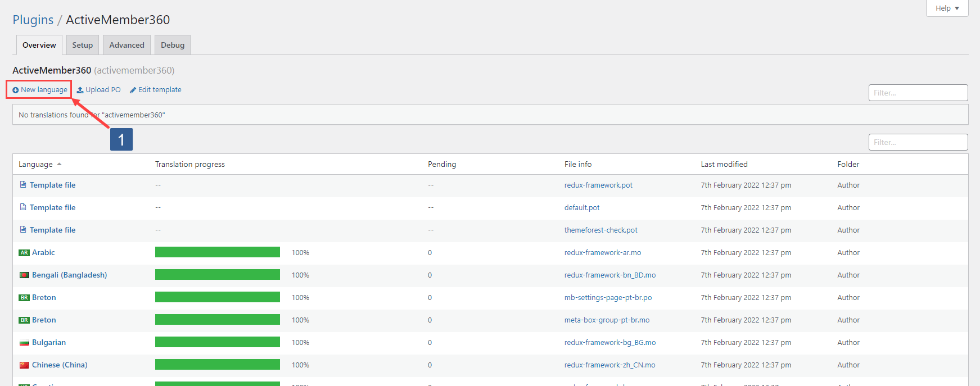Click the Arabic AR language flag icon

[x=24, y=253]
